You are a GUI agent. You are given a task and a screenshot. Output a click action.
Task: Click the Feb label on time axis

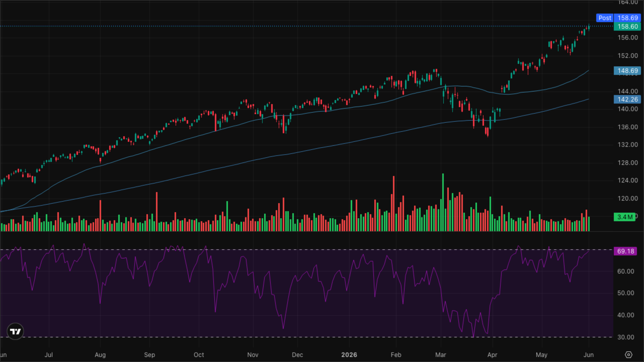(396, 355)
